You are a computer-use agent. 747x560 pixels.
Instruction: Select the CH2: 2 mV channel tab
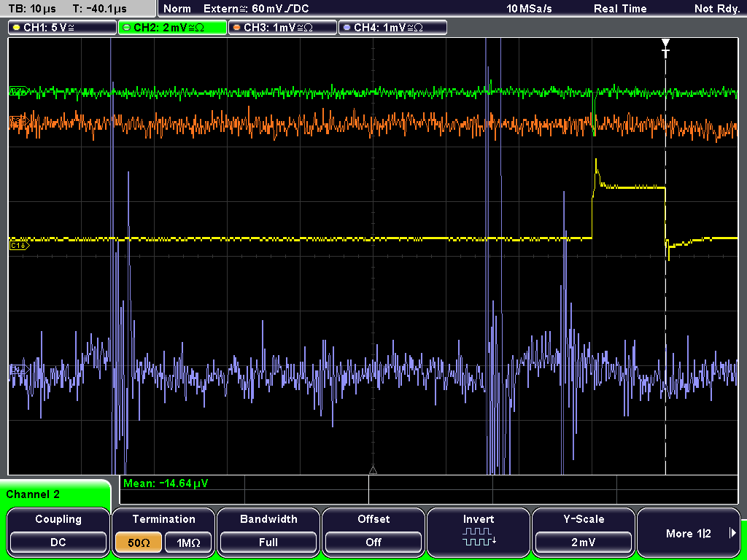tap(172, 28)
